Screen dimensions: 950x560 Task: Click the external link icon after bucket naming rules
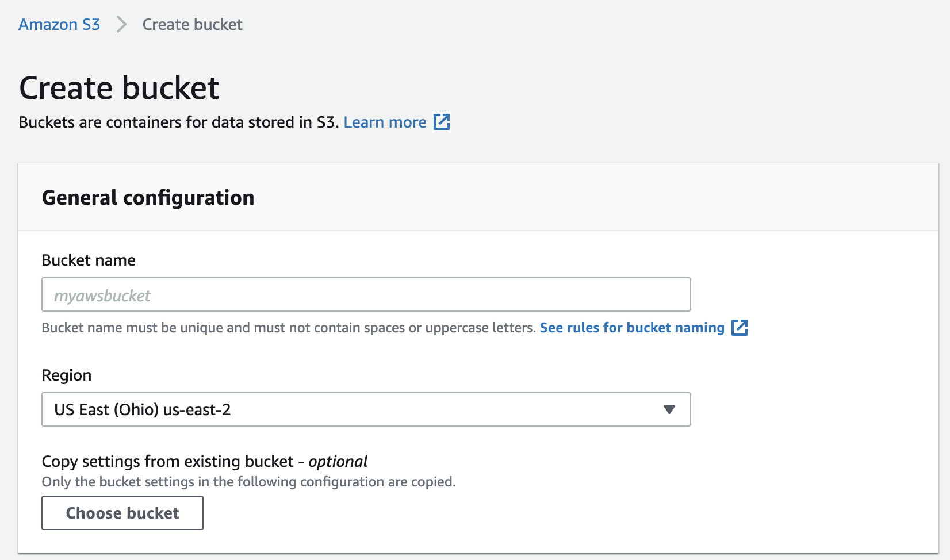coord(741,327)
